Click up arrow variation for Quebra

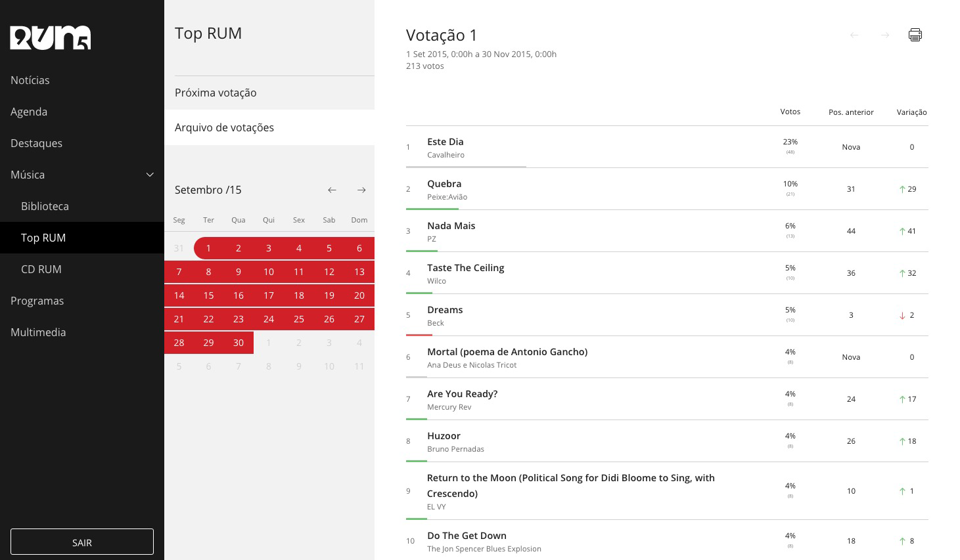coord(902,189)
